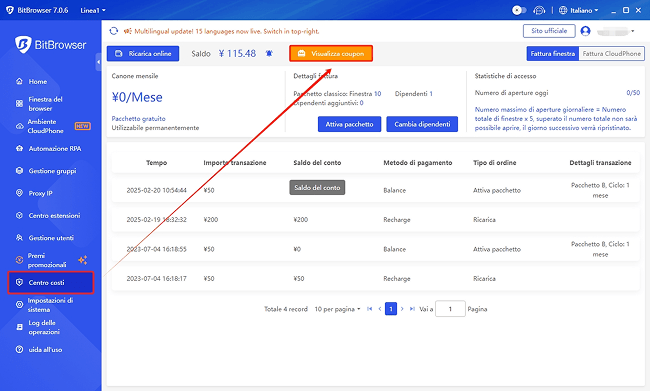
Task: Click the 0/50 openings counter
Action: point(633,93)
